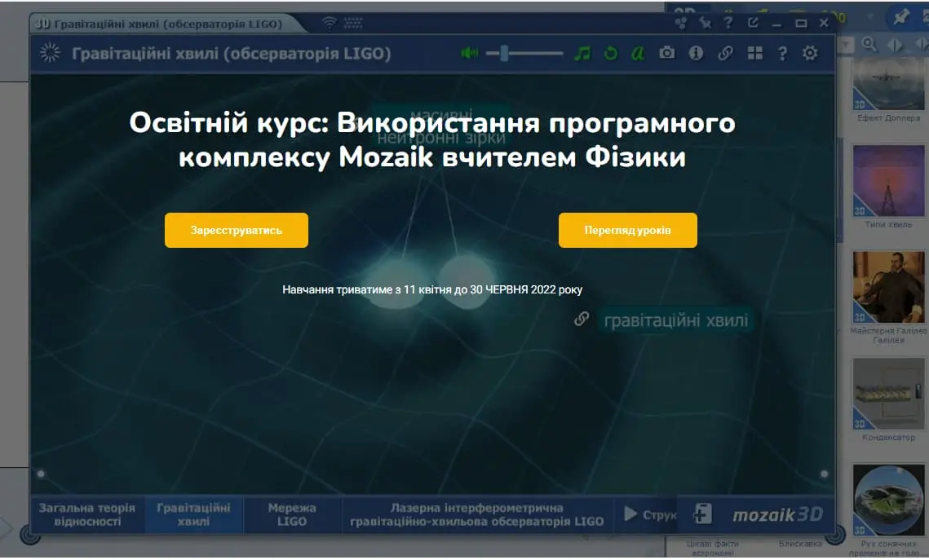This screenshot has height=560, width=929.
Task: Click the link icon next to гравітаційні хвилі
Action: (582, 319)
